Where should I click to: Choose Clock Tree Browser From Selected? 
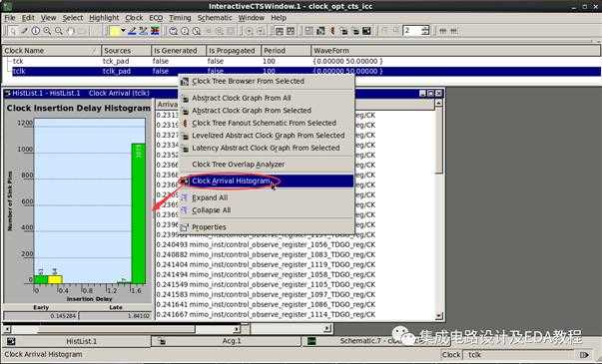tap(267, 82)
